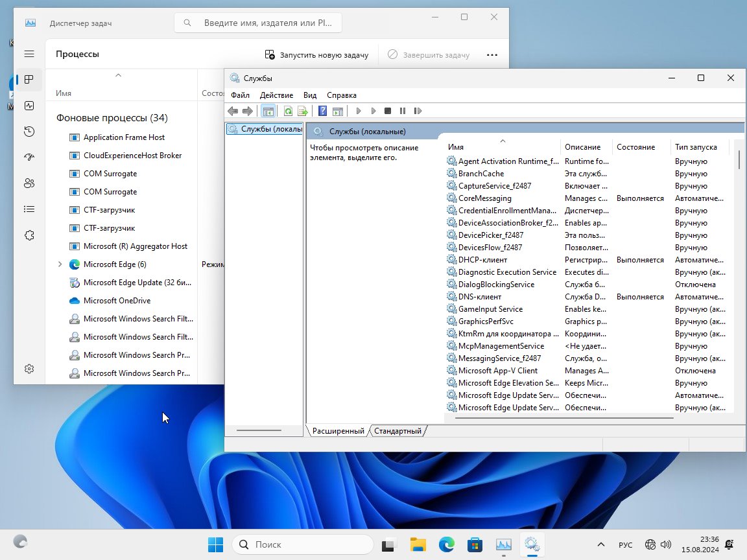Viewport: 747px width, 560px height.
Task: Open App history in Task Manager sidebar
Action: pyautogui.click(x=29, y=132)
